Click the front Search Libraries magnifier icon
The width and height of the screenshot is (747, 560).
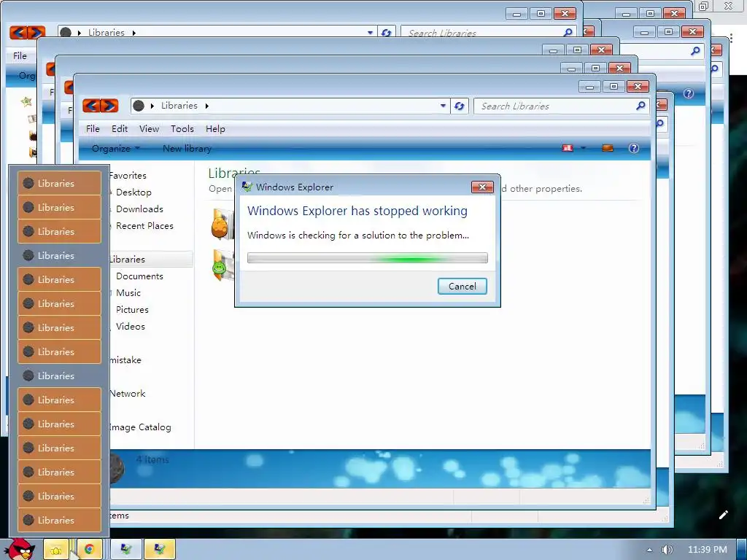[640, 106]
